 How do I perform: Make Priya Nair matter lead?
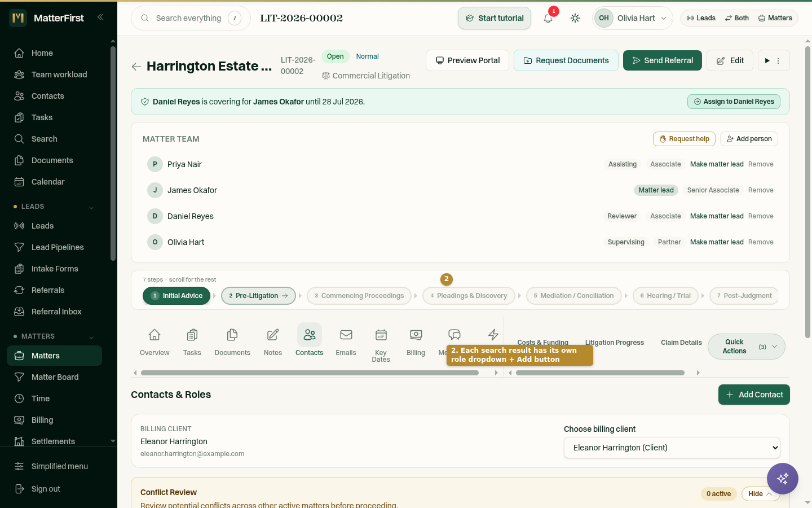click(x=717, y=164)
